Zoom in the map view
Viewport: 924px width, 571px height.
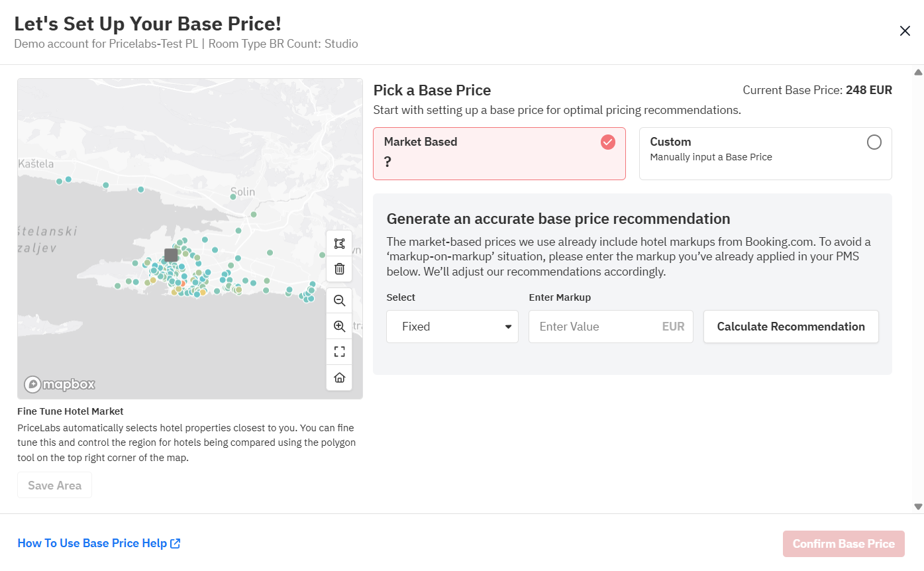tap(339, 326)
